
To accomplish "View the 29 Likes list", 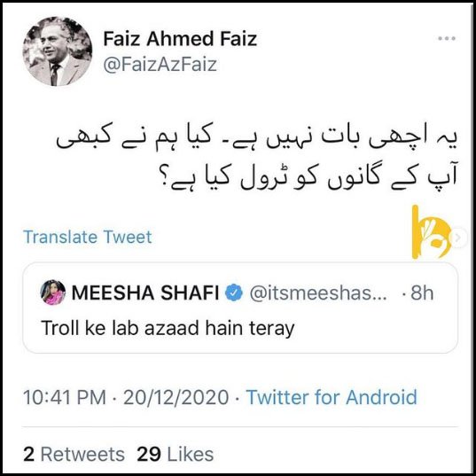I will tap(176, 454).
